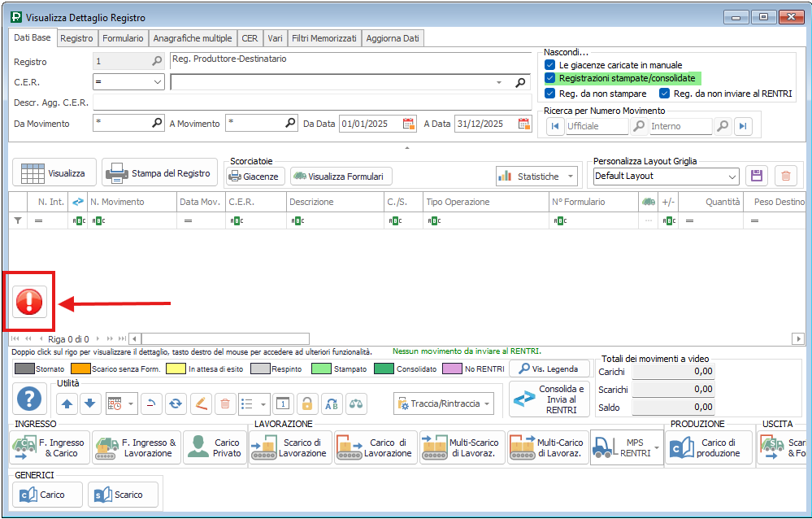The image size is (812, 519).
Task: Uncheck 'Le giacenze caricate in manuale'
Action: pyautogui.click(x=550, y=64)
